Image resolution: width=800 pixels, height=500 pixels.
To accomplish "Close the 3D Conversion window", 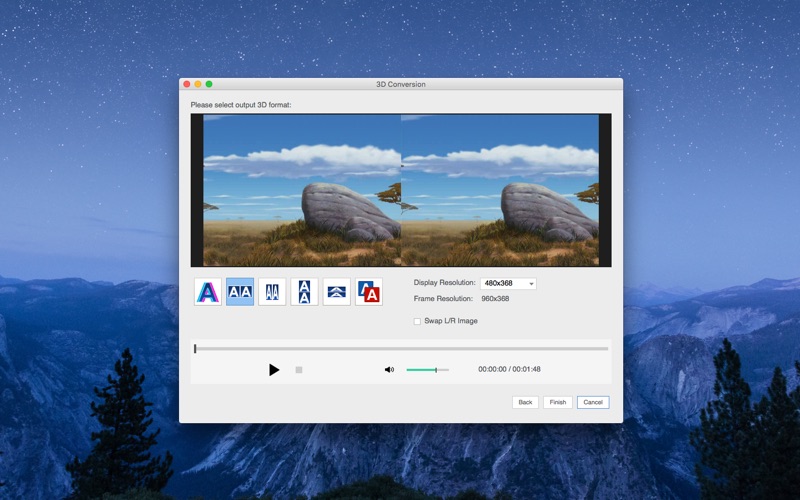I will 187,84.
